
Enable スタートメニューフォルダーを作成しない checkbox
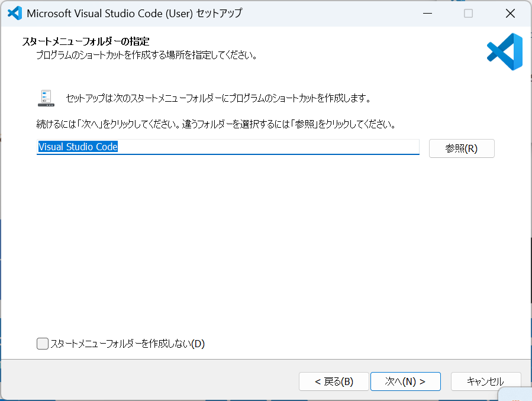[x=43, y=344]
